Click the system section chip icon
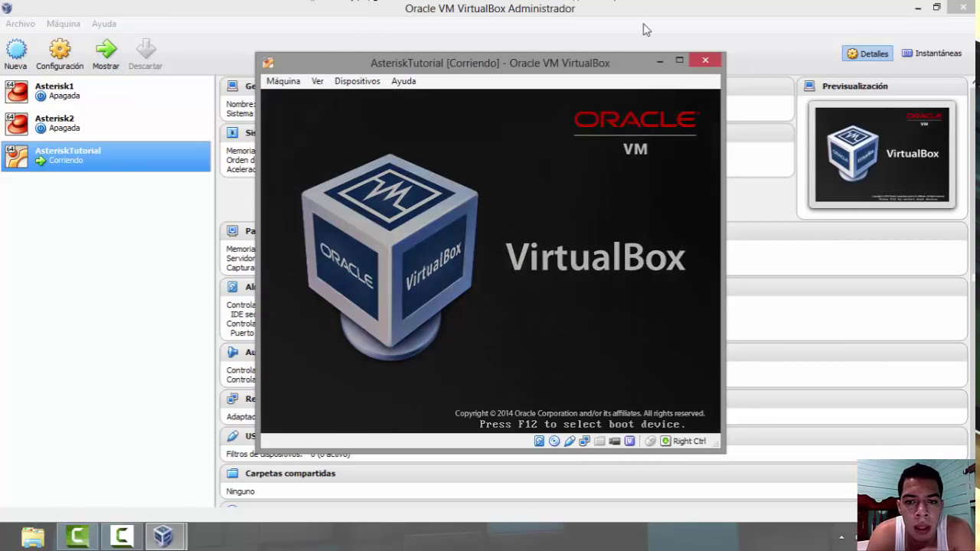The image size is (980, 551). (233, 132)
